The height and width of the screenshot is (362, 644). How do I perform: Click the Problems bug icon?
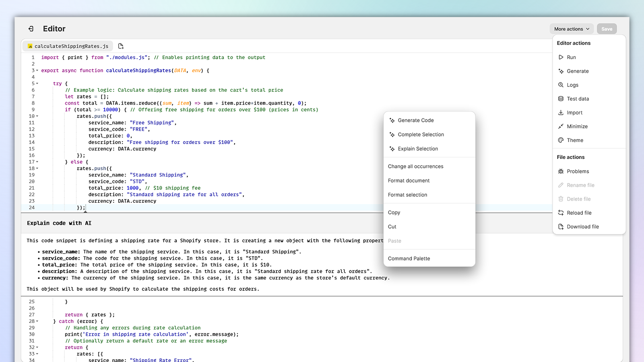(561, 171)
